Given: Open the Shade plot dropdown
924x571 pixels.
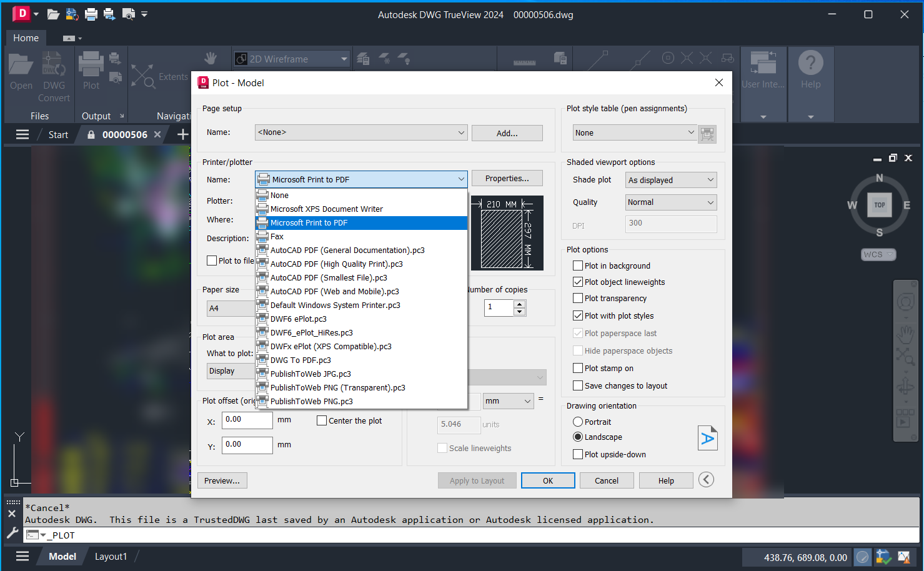Looking at the screenshot, I should (x=671, y=180).
